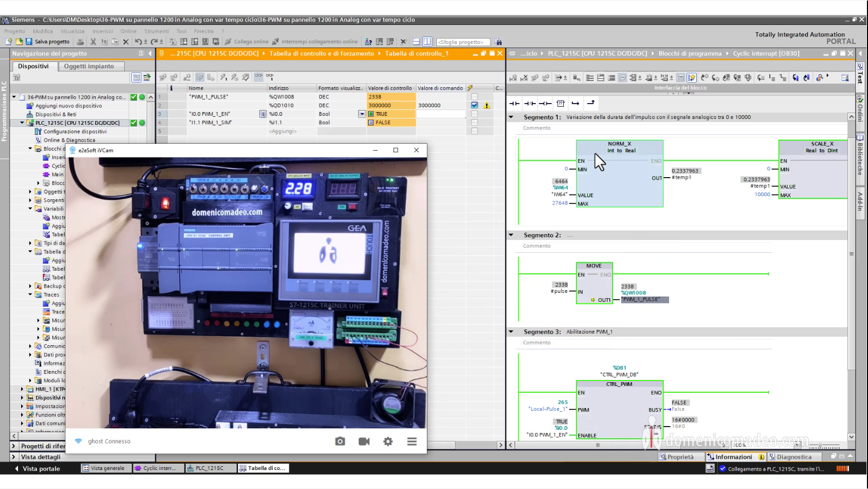Image resolution: width=868 pixels, height=489 pixels.
Task: Uncheck the command checkbox for %QD1010 row
Action: [x=474, y=105]
